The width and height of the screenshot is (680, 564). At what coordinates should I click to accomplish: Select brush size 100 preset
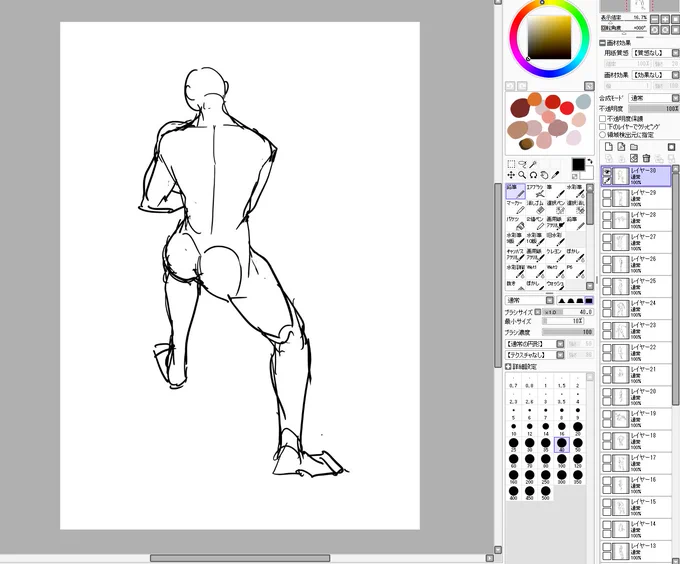coord(562,461)
